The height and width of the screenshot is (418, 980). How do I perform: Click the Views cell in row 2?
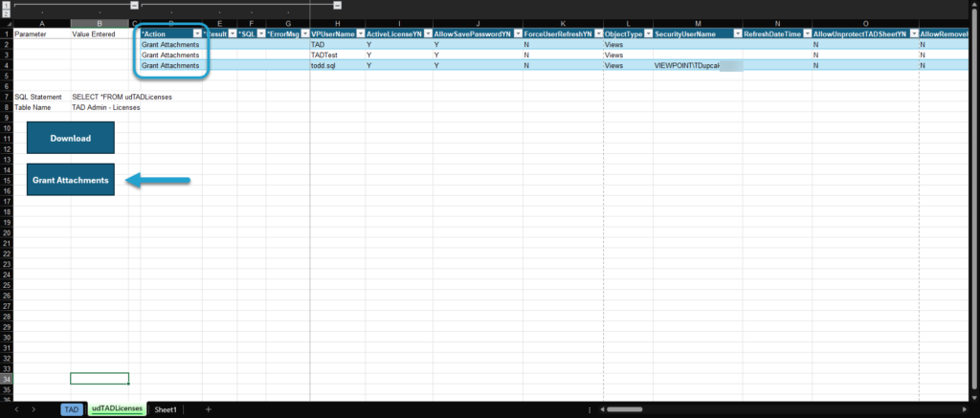(x=628, y=44)
